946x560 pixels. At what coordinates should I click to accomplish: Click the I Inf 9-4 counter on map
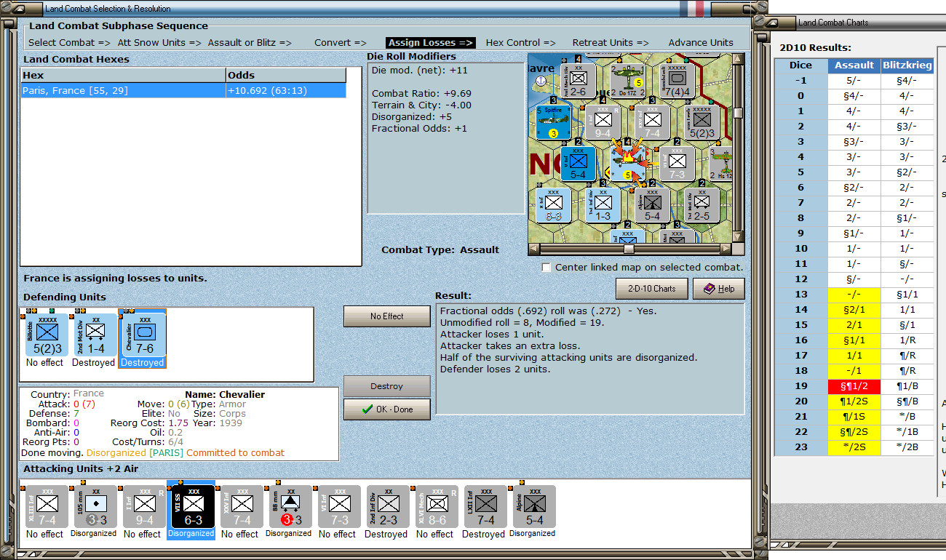[603, 122]
